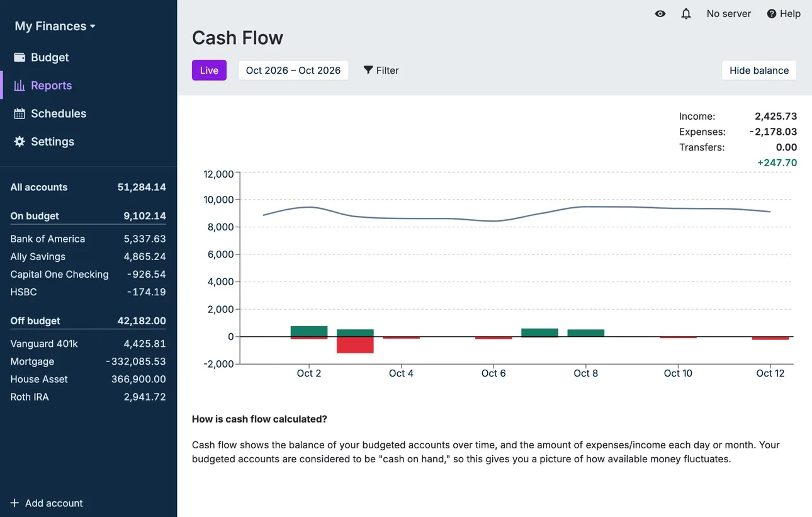Click the Budget wallet icon
The width and height of the screenshot is (812, 517).
20,57
